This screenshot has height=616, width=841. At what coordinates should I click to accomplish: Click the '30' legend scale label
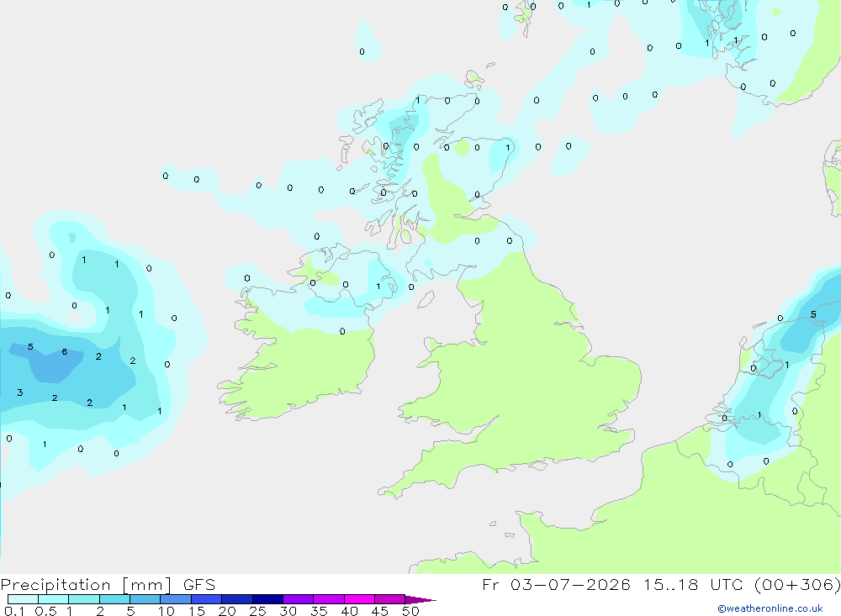(x=288, y=611)
